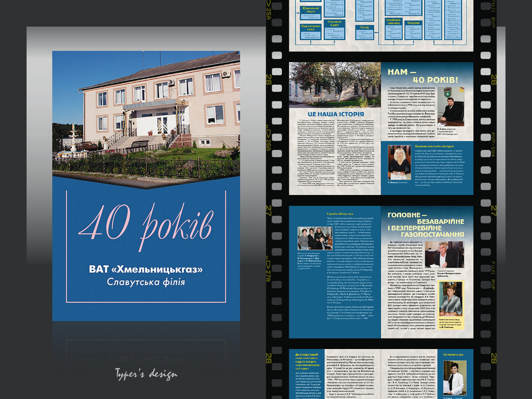532x399 pixels.
Task: Select the office building photo on cover
Action: point(146,119)
